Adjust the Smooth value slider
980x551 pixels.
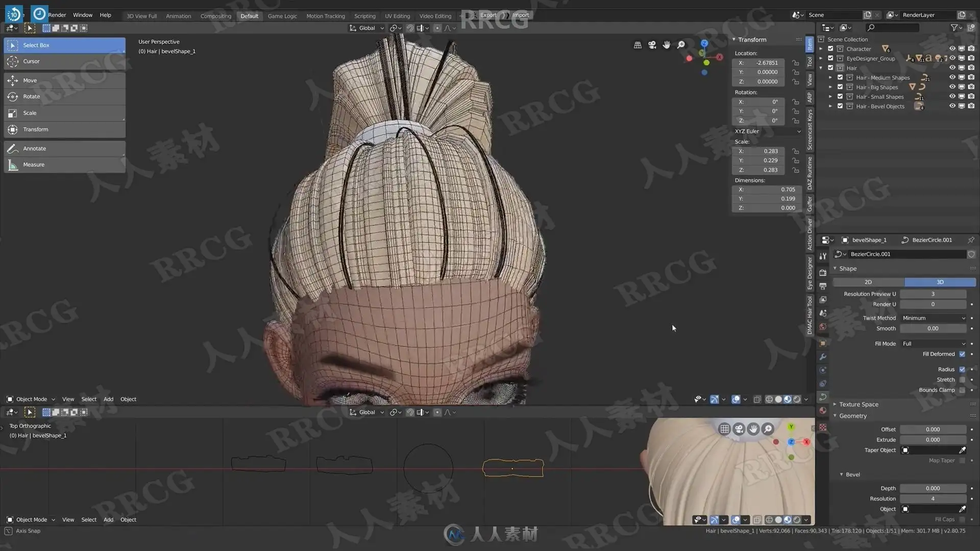(x=933, y=329)
